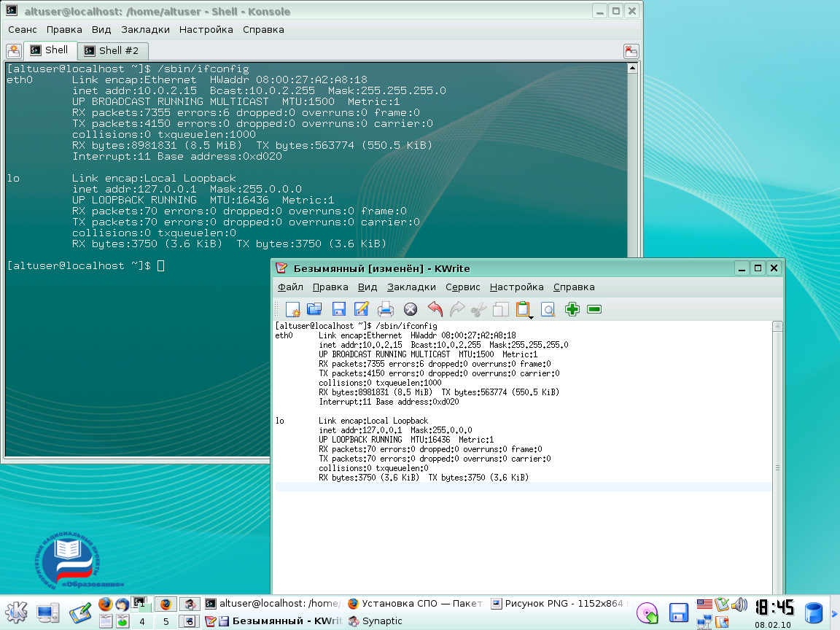
Task: Open the volume speaker icon in tray
Action: click(739, 604)
